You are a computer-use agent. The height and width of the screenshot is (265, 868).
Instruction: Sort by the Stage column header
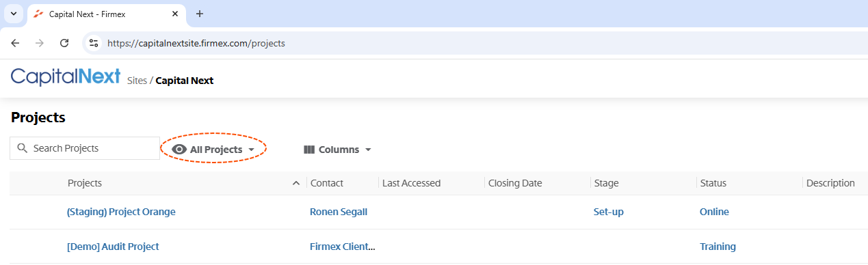606,183
